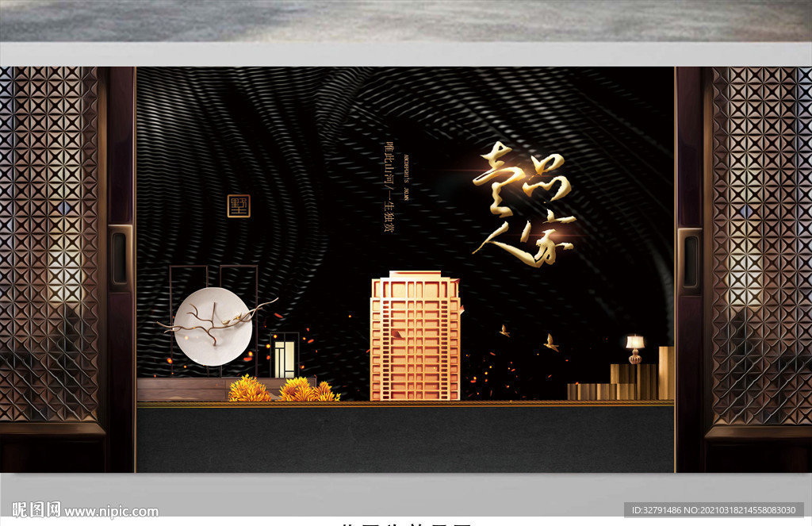The height and width of the screenshot is (526, 812).
Task: Click the round moon disc with branch
Action: pyautogui.click(x=213, y=327)
